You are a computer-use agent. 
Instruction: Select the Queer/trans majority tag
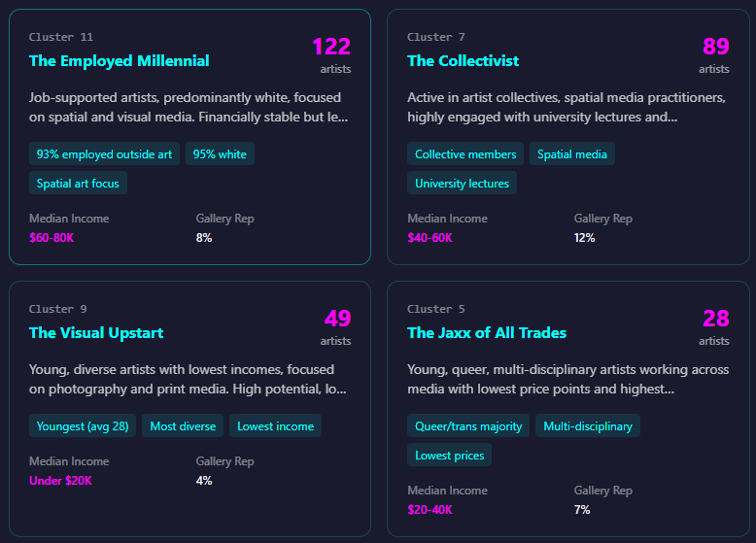468,425
